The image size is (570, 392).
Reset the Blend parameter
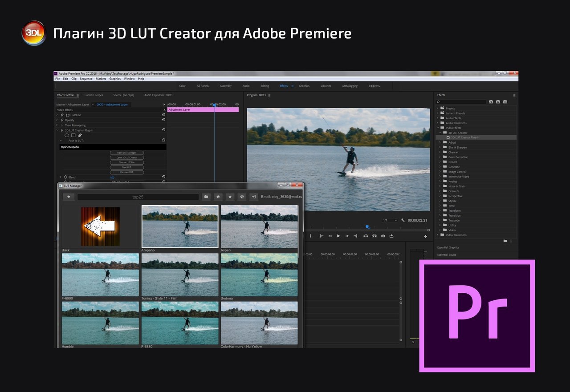click(x=163, y=177)
